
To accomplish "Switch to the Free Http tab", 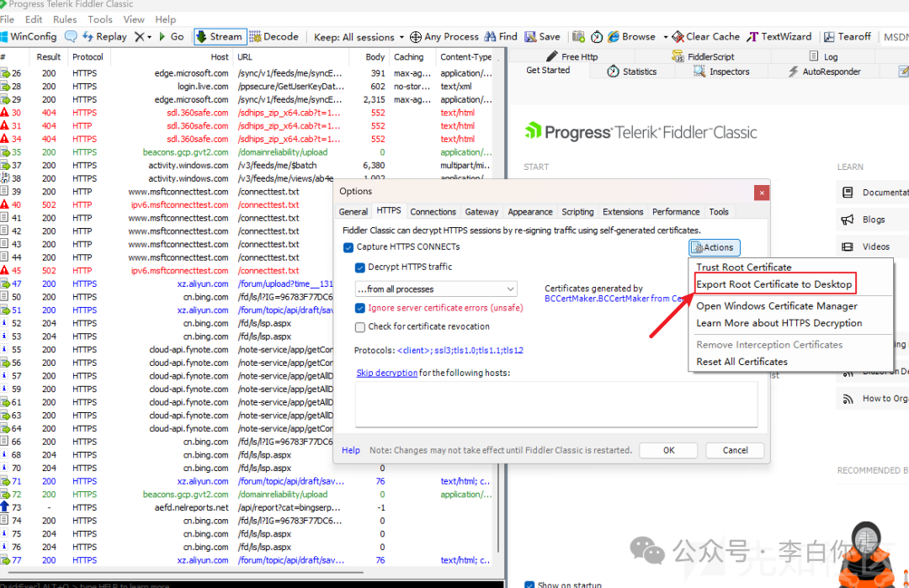I will (571, 56).
